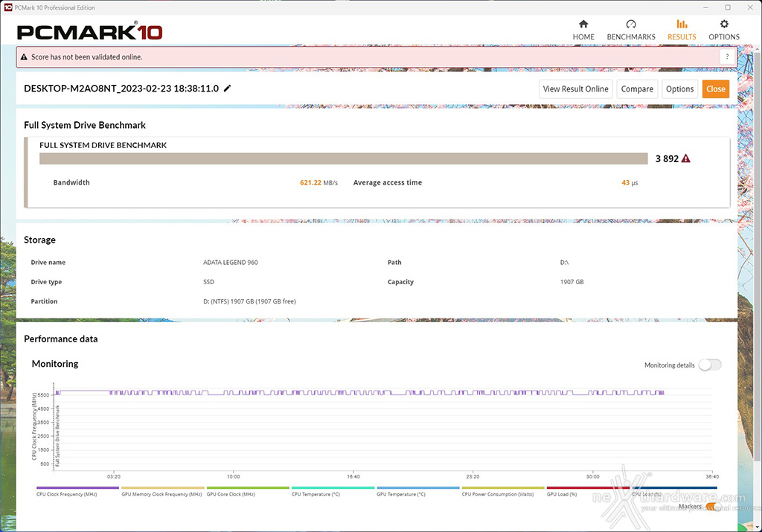Viewport: 762px width, 532px height.
Task: Click the Storage section heading
Action: [x=40, y=240]
